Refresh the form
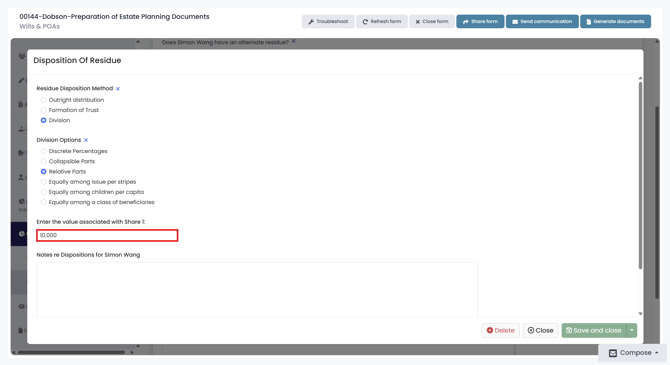 click(382, 21)
